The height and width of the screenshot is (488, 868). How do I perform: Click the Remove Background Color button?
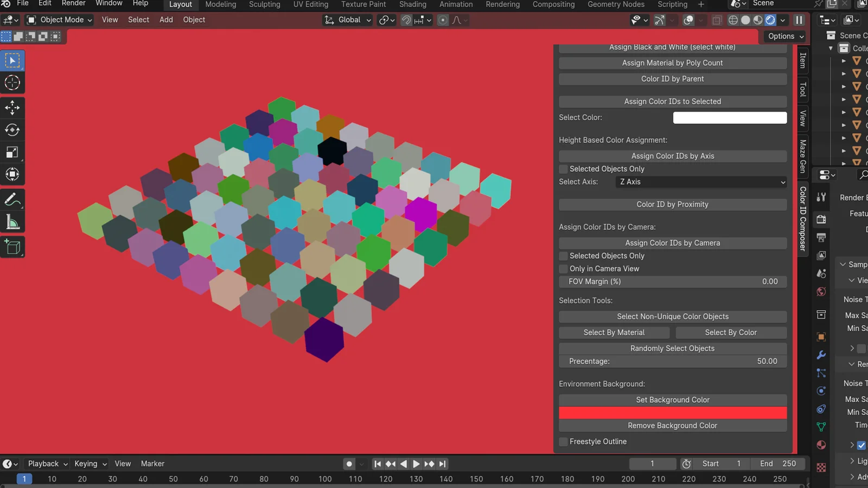pos(672,425)
